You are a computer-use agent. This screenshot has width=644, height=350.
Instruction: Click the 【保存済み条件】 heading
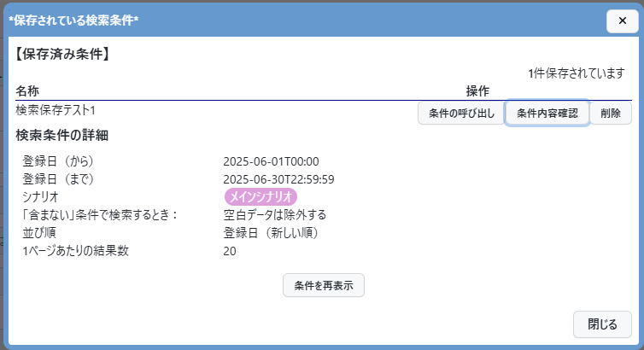(x=63, y=55)
